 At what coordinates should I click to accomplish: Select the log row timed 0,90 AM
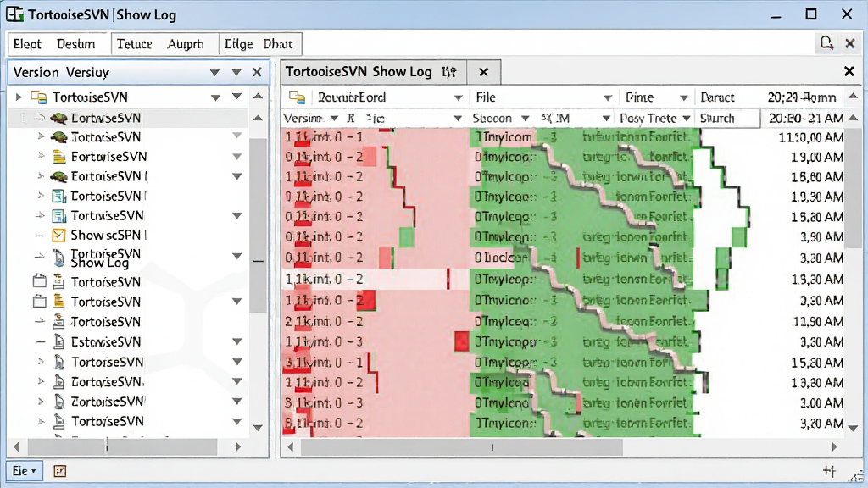[563, 301]
